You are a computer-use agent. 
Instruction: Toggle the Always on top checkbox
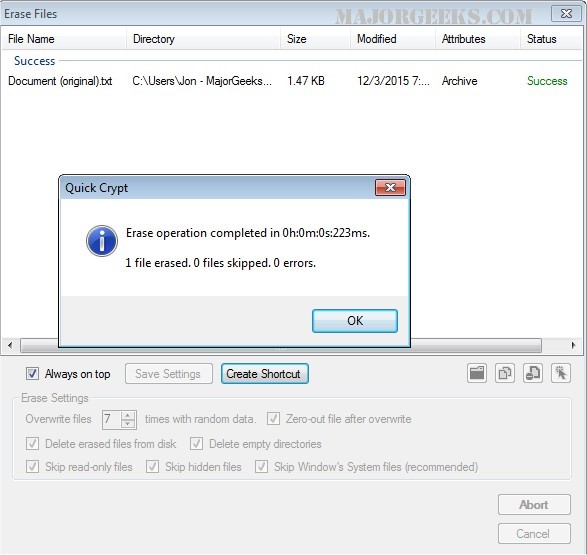(32, 373)
